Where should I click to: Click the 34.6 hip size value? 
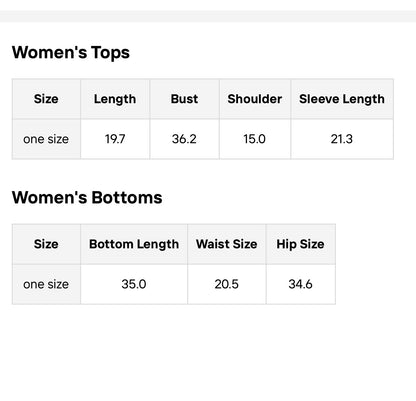click(300, 284)
